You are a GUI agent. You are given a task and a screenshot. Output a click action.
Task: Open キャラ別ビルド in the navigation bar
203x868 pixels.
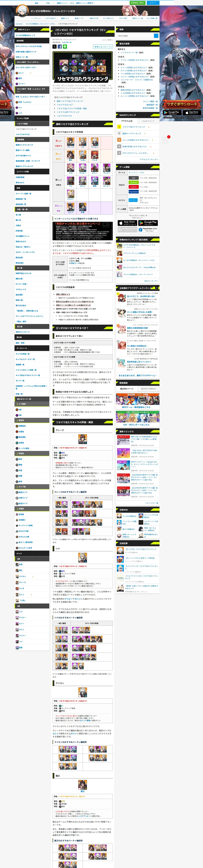108,18
